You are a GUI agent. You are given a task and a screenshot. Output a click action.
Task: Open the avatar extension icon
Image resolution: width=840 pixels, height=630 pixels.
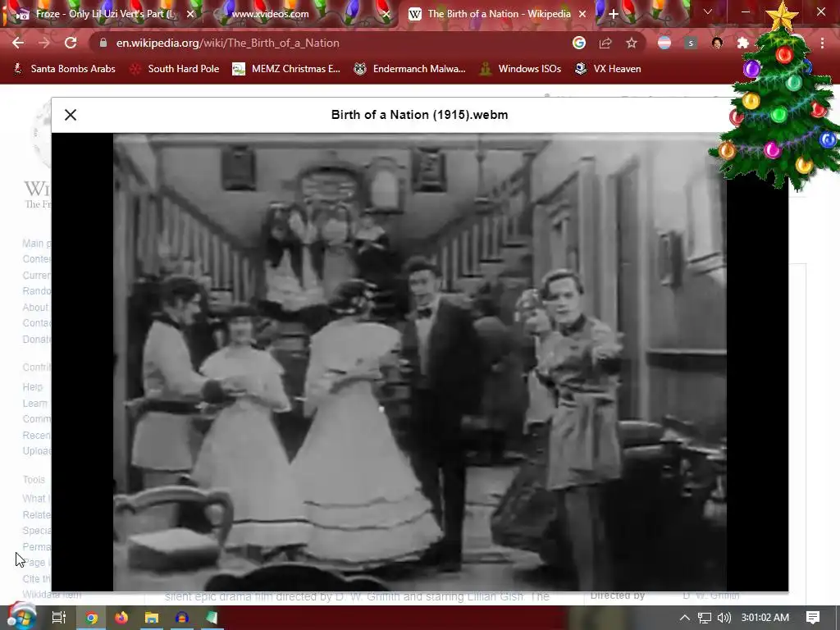coord(717,43)
